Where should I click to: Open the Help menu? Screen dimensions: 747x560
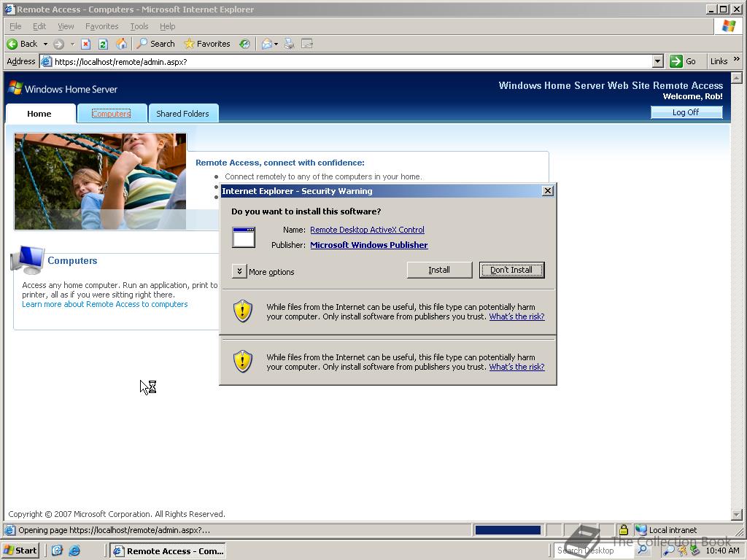tap(167, 26)
